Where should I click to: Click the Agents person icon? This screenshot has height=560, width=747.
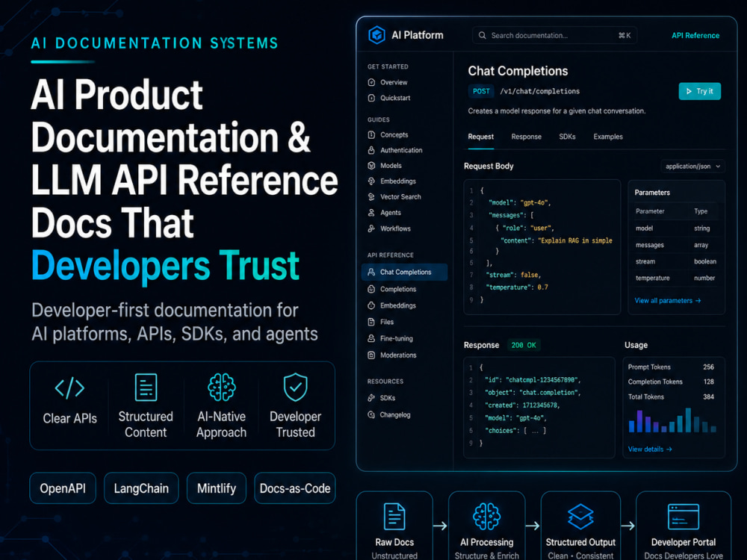click(x=371, y=213)
